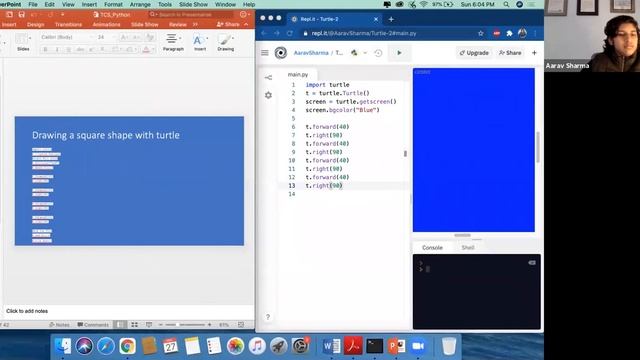Open Chrome's three-dot menu

coord(535,33)
